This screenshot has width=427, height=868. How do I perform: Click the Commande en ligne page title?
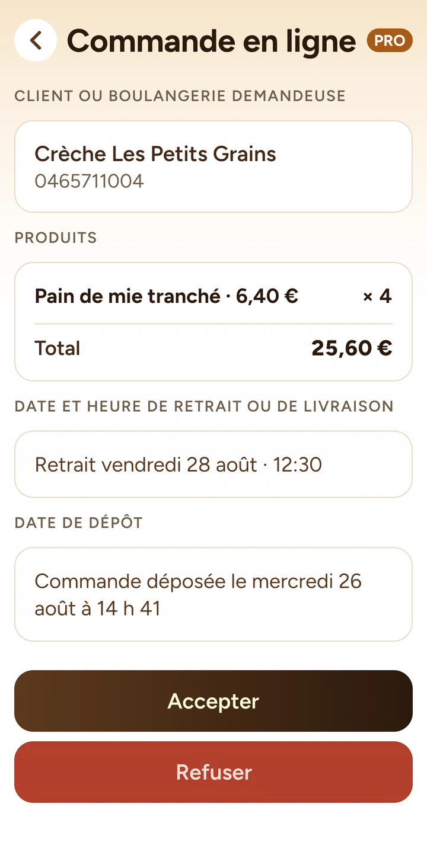[x=211, y=40]
